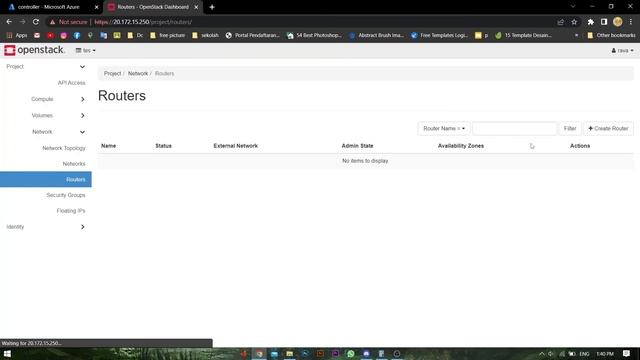Click the router filter text field
Screen dimensions: 640x360
tap(514, 129)
